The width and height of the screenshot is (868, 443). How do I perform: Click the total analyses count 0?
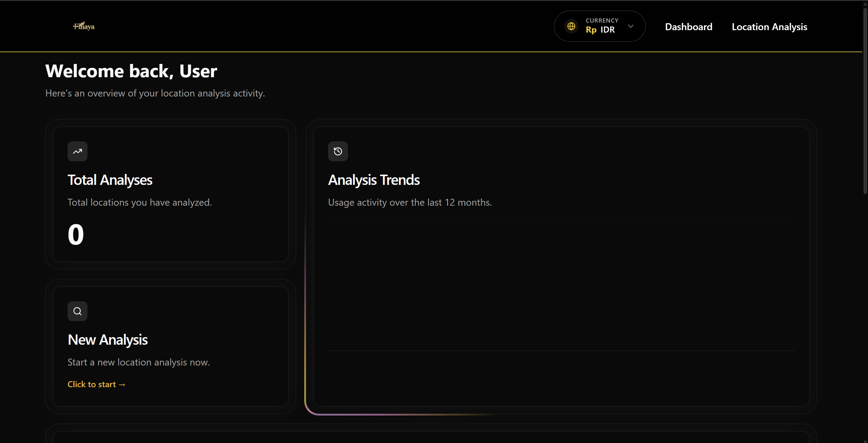click(76, 235)
